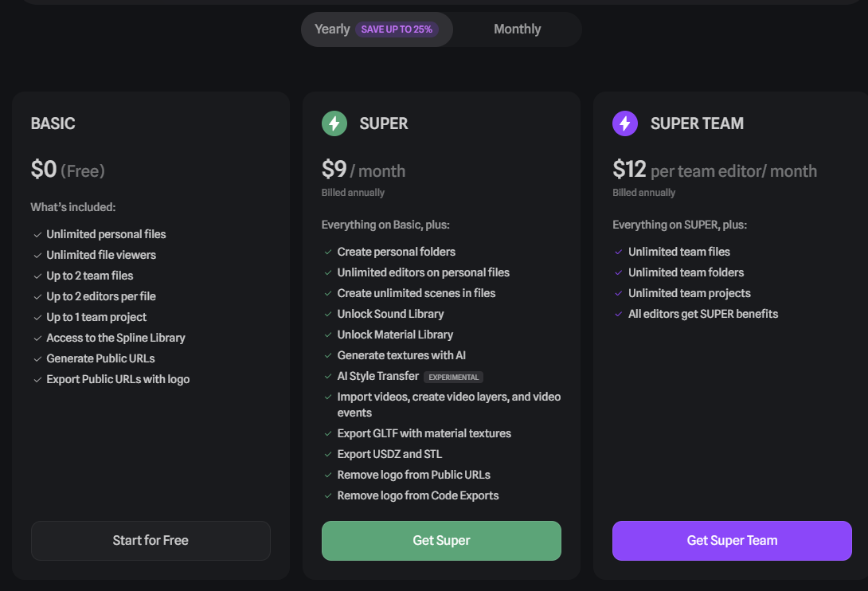Click the SUPER TEAM plan heading
The height and width of the screenshot is (591, 868).
(697, 123)
